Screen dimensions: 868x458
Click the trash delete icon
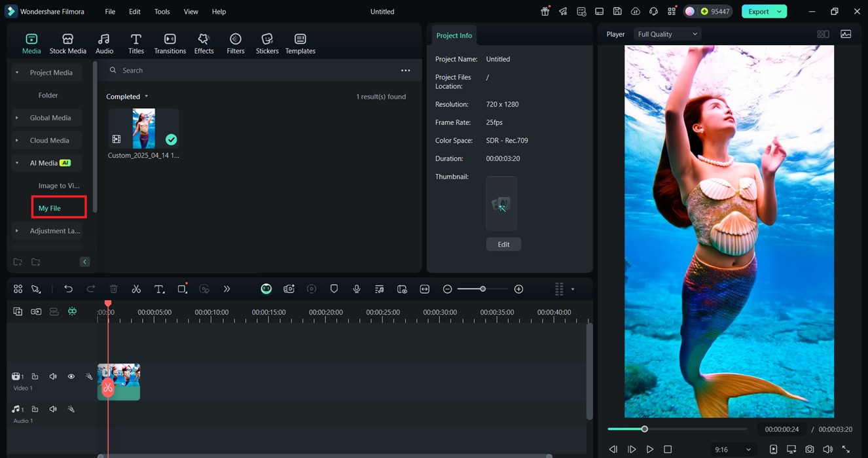(x=113, y=289)
